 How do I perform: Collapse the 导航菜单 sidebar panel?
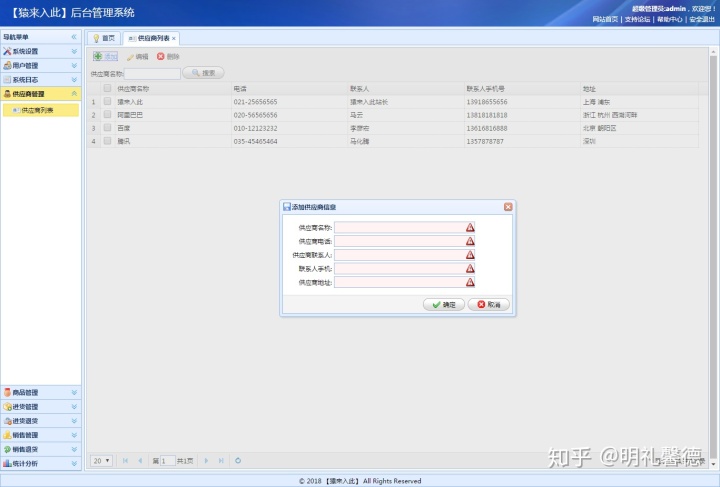coord(74,37)
